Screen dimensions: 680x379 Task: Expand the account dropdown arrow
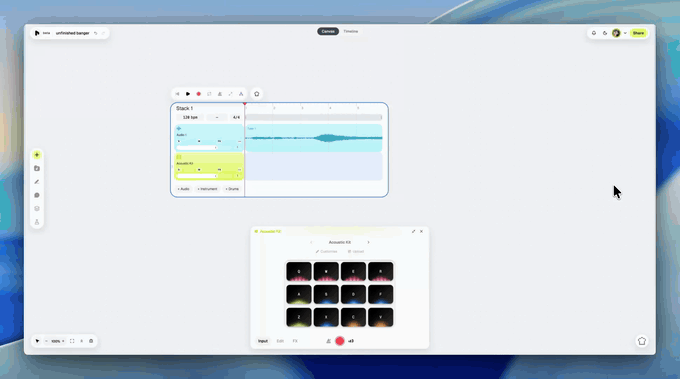(x=625, y=33)
